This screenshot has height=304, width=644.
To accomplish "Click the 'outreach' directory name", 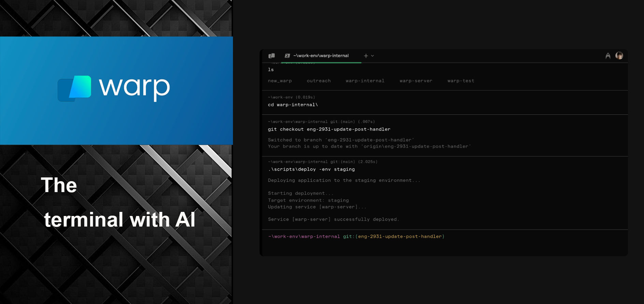I will tap(319, 81).
